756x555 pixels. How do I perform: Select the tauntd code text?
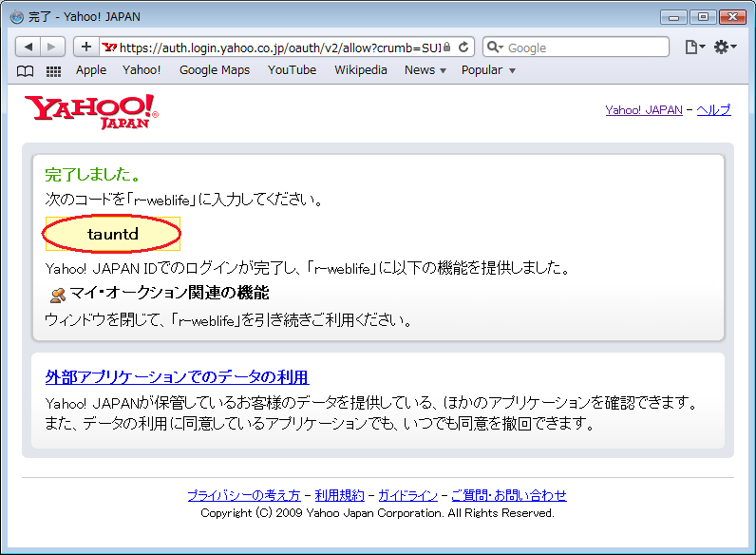(x=113, y=234)
